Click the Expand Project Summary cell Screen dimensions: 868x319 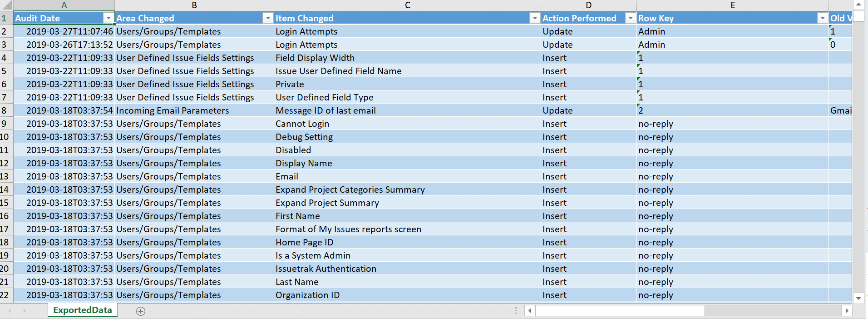click(408, 203)
